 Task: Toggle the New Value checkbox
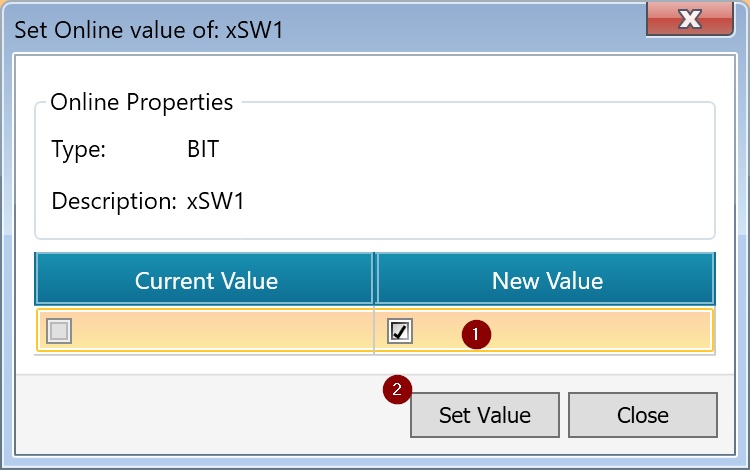coord(400,331)
